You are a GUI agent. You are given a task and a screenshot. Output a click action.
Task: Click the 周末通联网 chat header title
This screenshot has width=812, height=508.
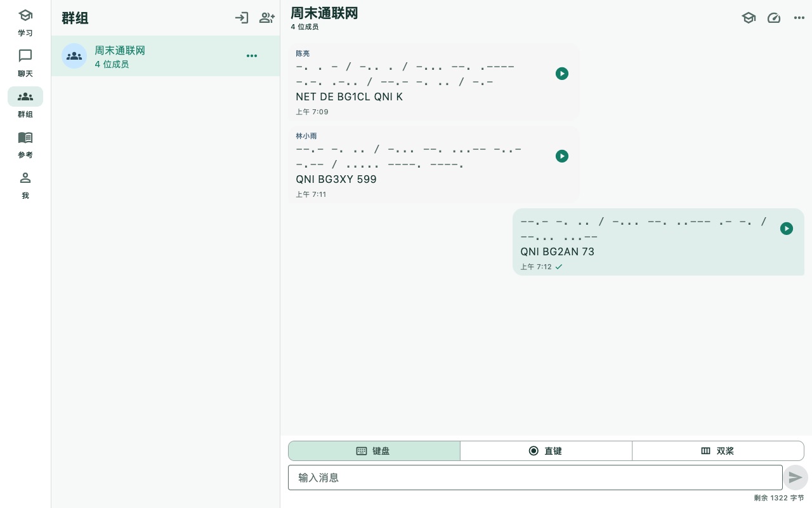click(x=324, y=13)
